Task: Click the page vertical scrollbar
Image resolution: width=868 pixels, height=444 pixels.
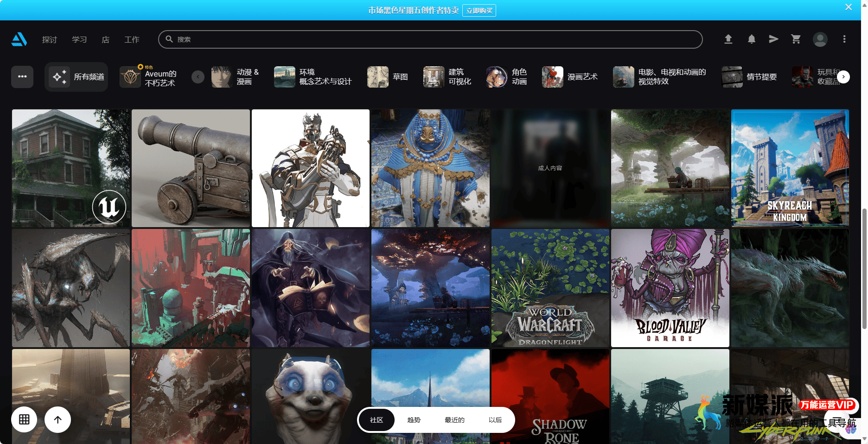Action: coord(864,269)
